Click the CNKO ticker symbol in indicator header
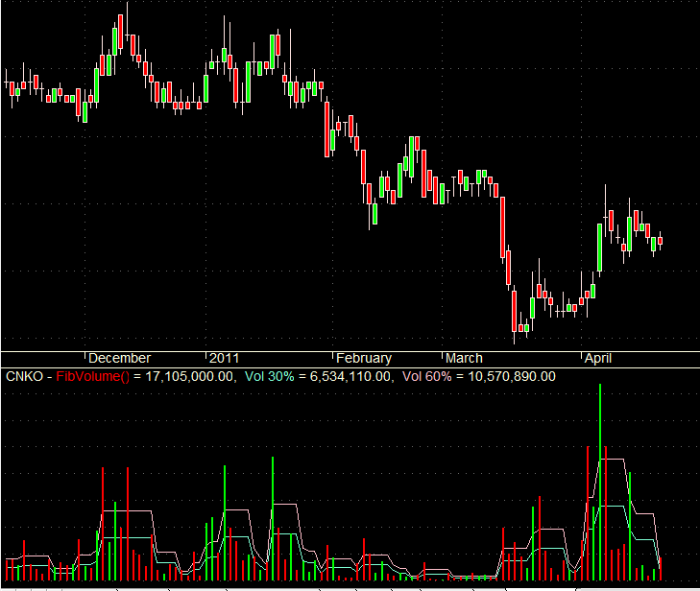Screen dimensions: 700x591 click(x=25, y=376)
